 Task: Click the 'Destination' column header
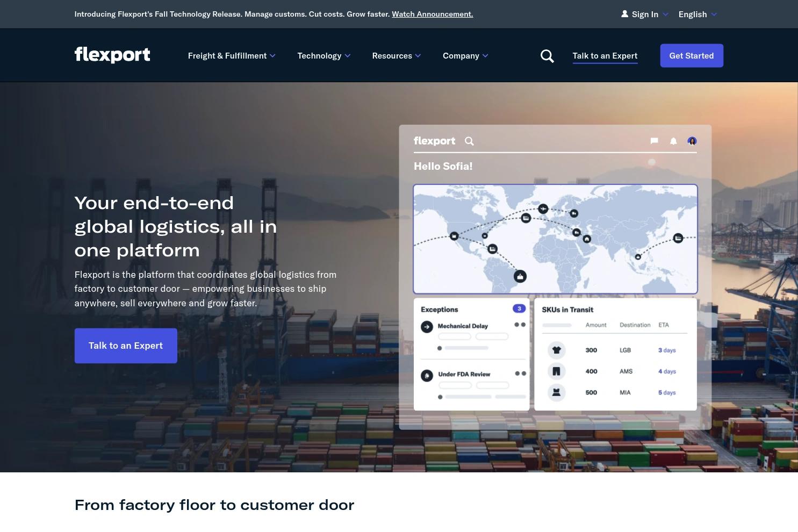click(x=635, y=325)
